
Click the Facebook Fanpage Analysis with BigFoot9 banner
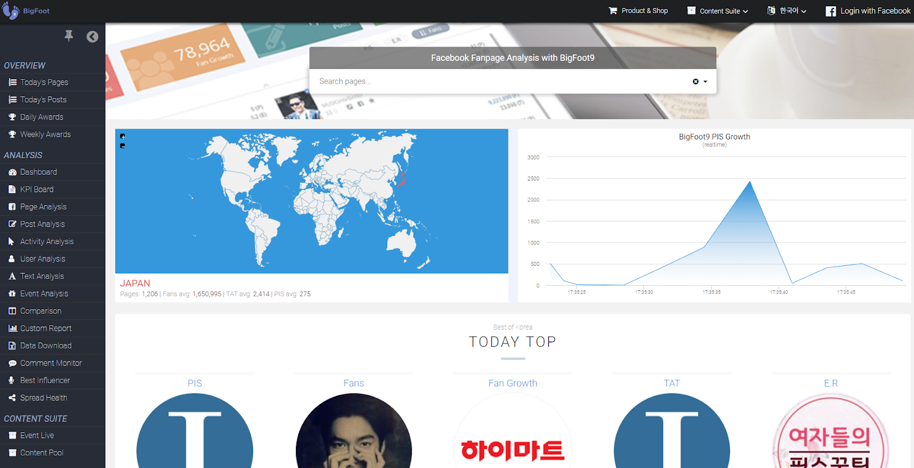tap(512, 58)
